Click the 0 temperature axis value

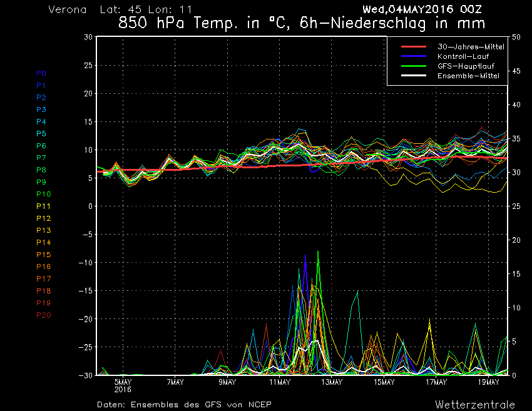90,206
